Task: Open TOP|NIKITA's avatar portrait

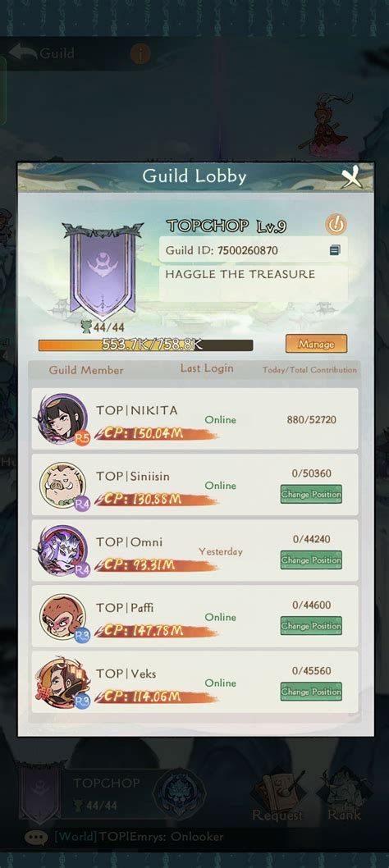Action: pyautogui.click(x=62, y=419)
